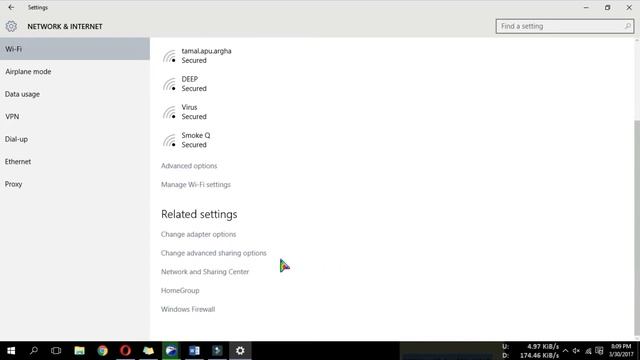Open Manage Wi-Fi settings link
This screenshot has width=640, height=360.
[x=196, y=184]
